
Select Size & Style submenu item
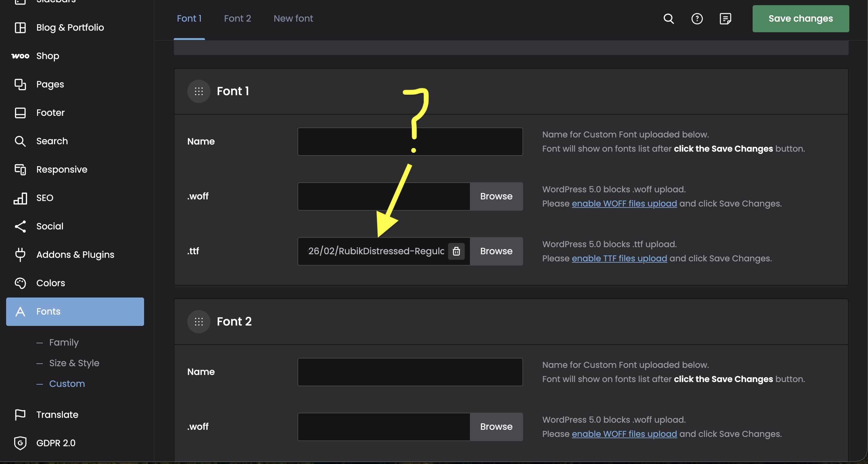click(x=74, y=363)
